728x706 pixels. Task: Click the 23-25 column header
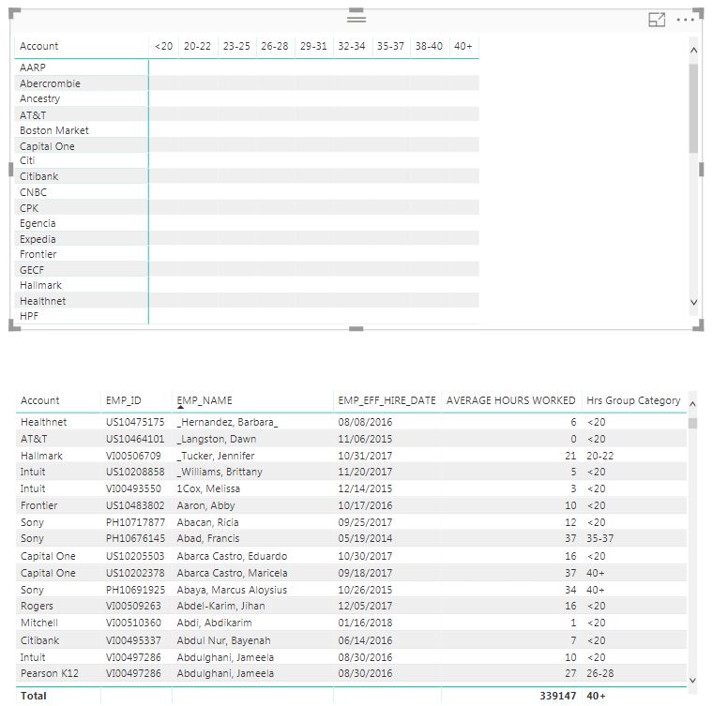click(236, 46)
